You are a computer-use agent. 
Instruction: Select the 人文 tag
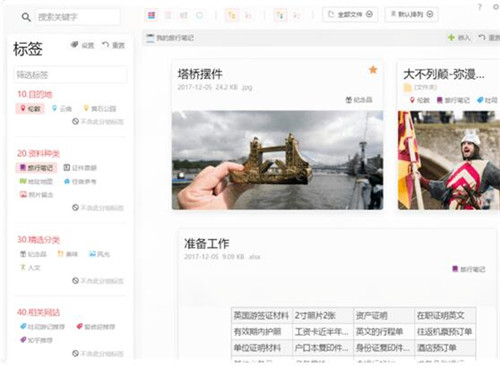coord(30,267)
